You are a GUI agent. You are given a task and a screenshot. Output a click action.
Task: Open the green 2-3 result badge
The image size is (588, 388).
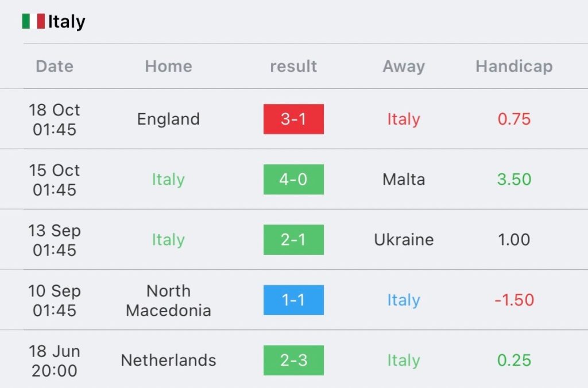tap(293, 360)
